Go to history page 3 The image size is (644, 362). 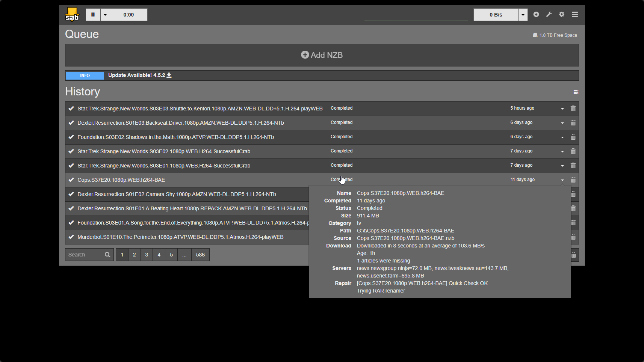pos(147,255)
